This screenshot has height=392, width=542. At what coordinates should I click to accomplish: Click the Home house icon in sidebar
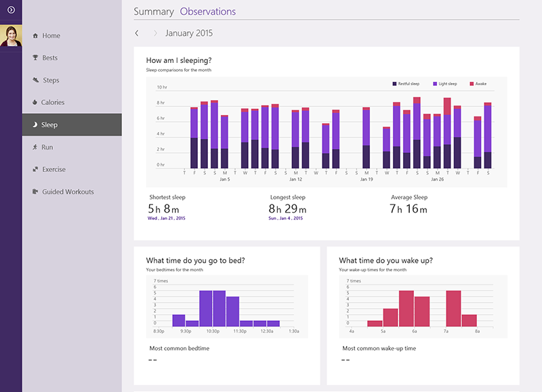point(35,36)
